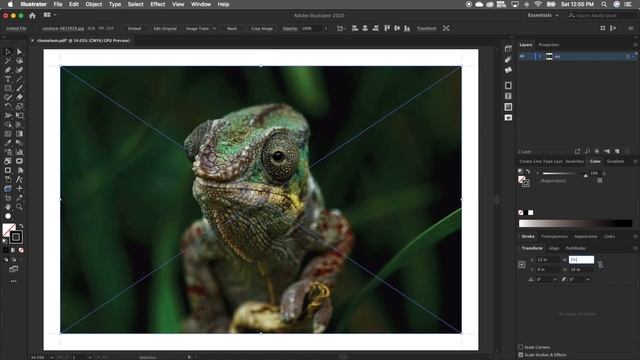
Task: Open the Image Trace dropdown arrow
Action: (x=214, y=29)
